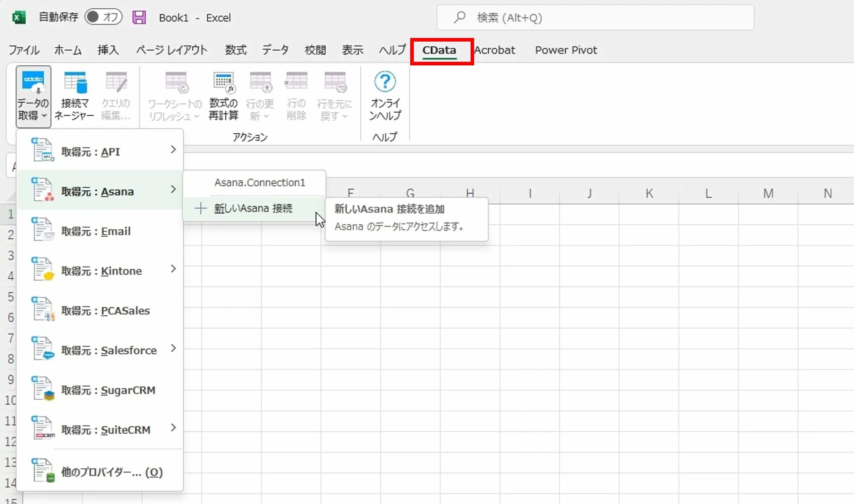Click the green Excel logo icon
The height and width of the screenshot is (504, 854).
19,17
